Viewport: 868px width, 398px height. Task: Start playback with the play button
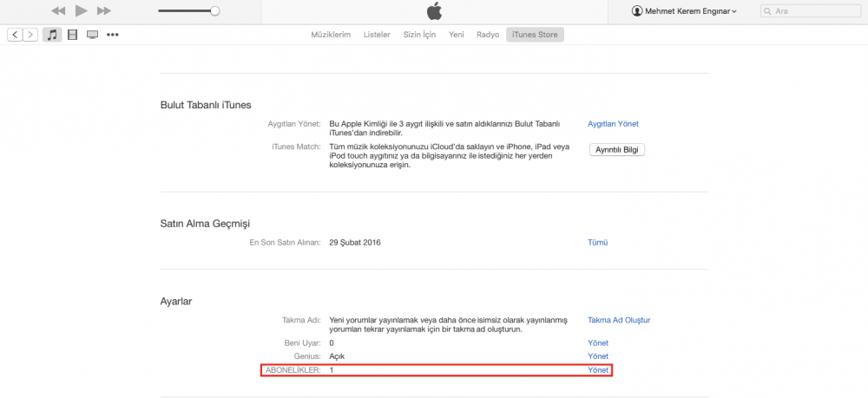(x=82, y=10)
